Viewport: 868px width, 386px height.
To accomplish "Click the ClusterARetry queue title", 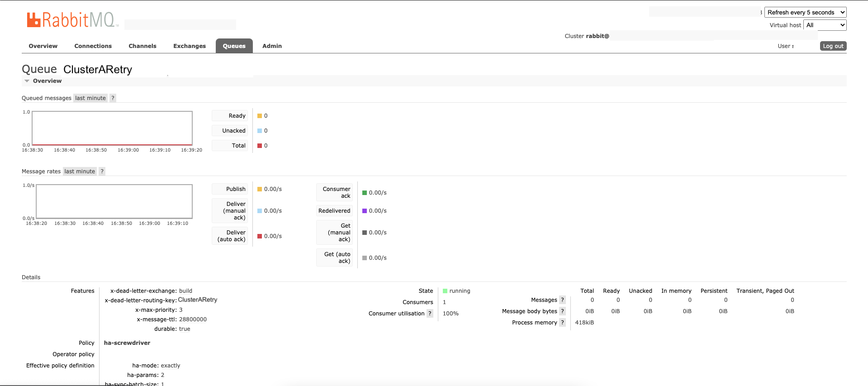I will point(98,69).
